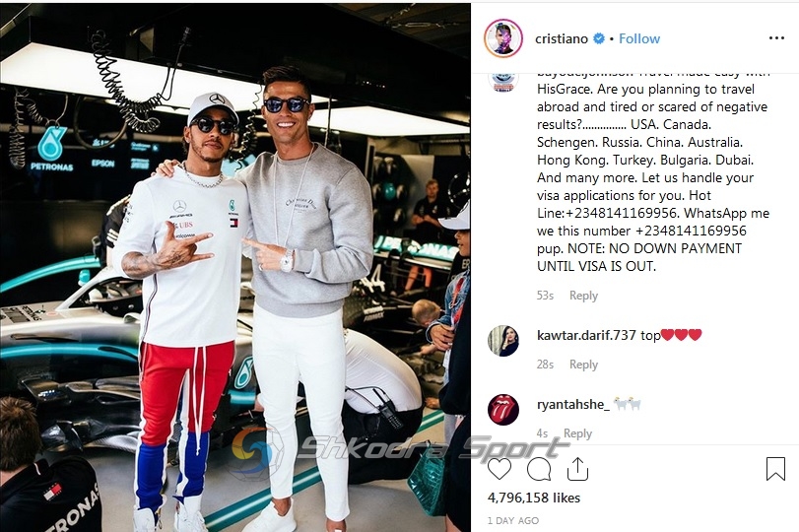
Task: Open ryantahshe_ avatar with tongue logo
Action: pyautogui.click(x=502, y=409)
